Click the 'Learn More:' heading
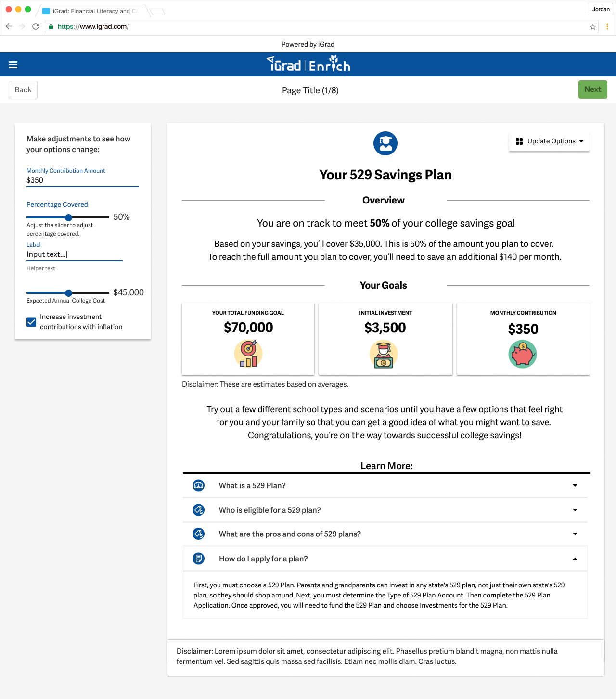 pyautogui.click(x=387, y=466)
